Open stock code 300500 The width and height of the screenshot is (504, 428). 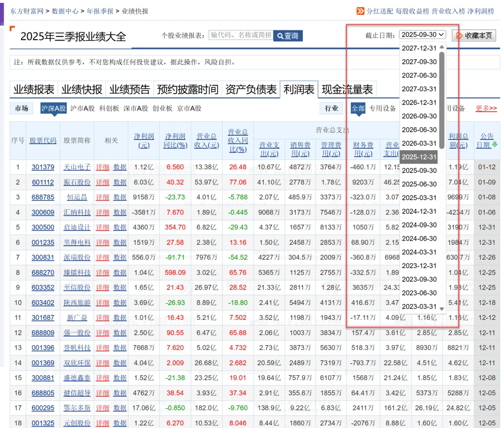43,228
